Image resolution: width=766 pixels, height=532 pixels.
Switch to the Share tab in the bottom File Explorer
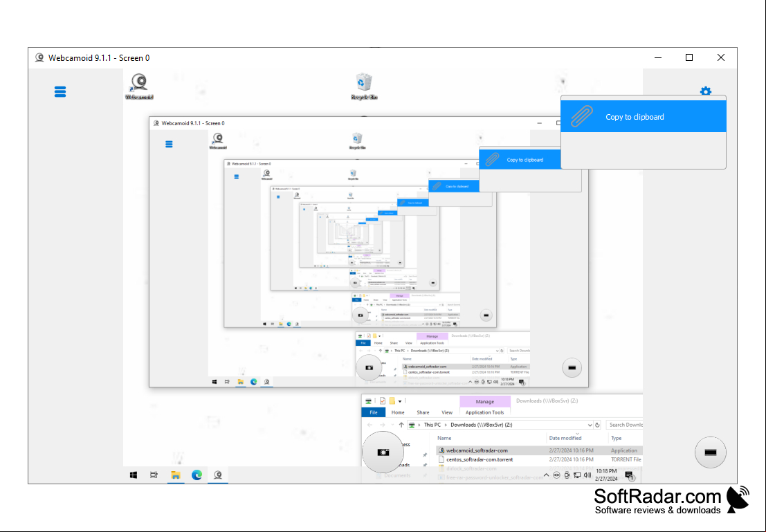(x=423, y=412)
